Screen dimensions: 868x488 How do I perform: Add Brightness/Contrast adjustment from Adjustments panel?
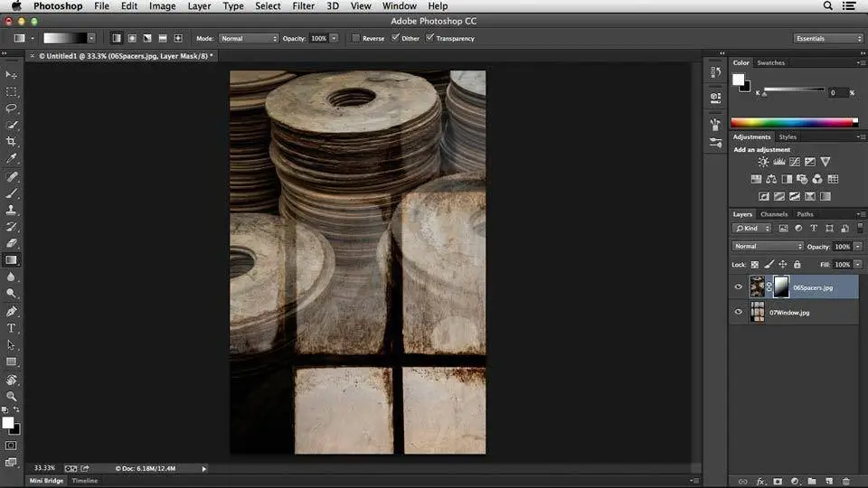click(x=764, y=162)
